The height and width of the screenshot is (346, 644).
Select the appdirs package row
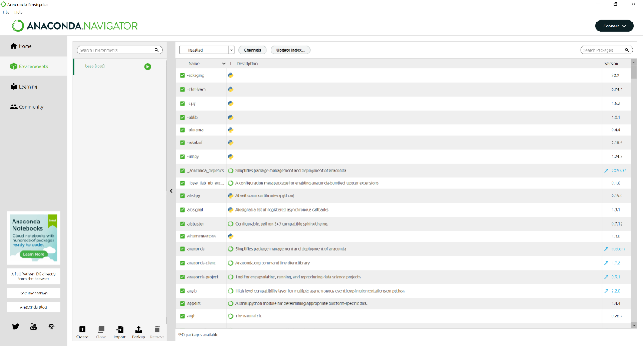403,303
